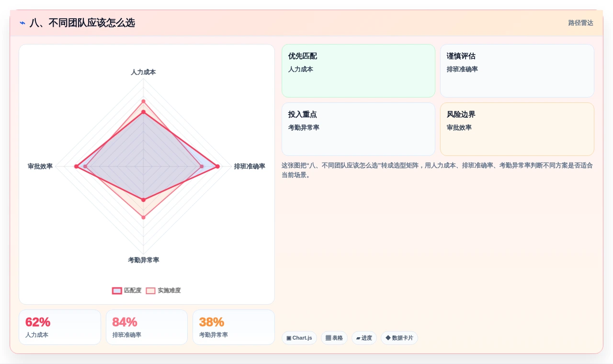Image resolution: width=613 pixels, height=364 pixels.
Task: Select the 数据卡片 tag chip
Action: pos(399,338)
